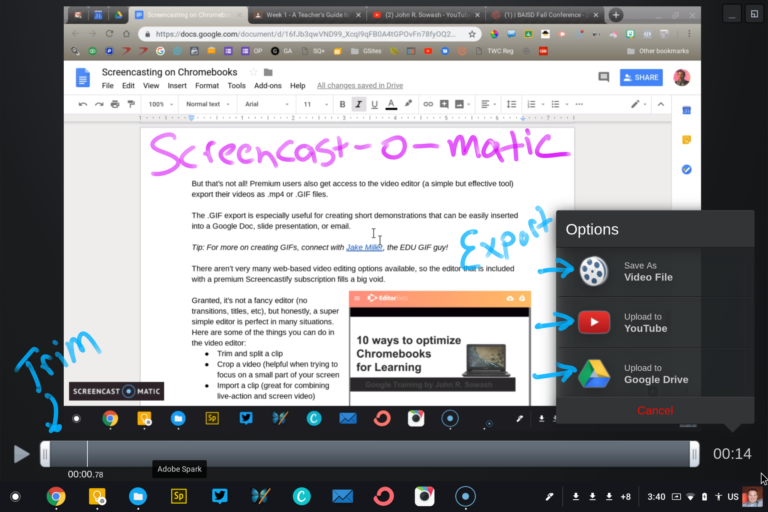Open the editing mode pencil dropdown in Docs
Screen dimensions: 768x512
pos(638,104)
